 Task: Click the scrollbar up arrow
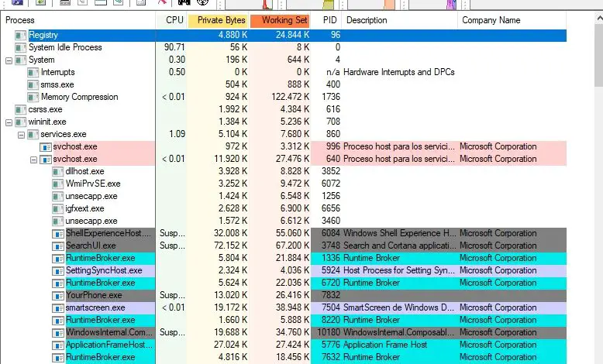pos(599,18)
